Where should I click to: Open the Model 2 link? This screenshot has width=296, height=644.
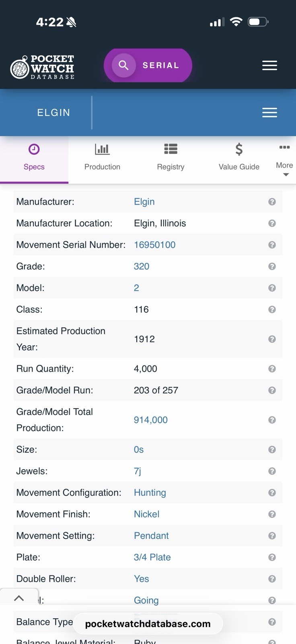[136, 288]
